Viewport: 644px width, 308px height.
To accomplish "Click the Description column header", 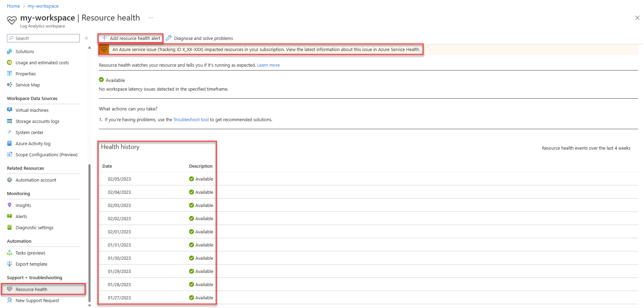I will 201,166.
